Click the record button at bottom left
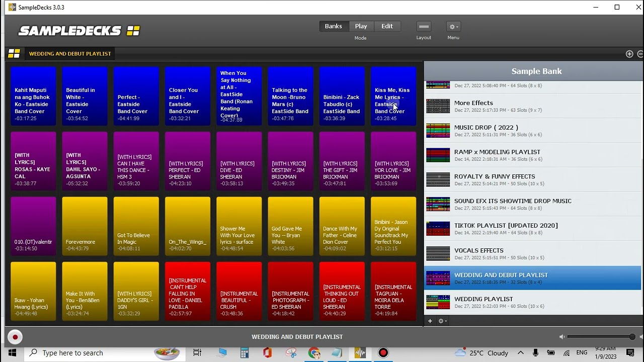 15,337
